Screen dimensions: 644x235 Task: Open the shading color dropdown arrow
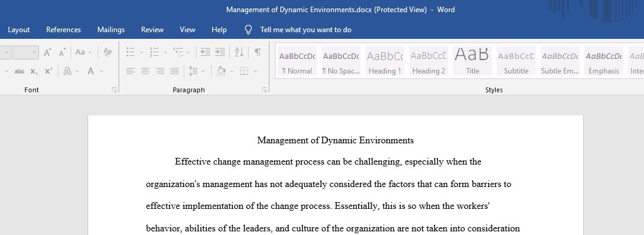(x=232, y=72)
